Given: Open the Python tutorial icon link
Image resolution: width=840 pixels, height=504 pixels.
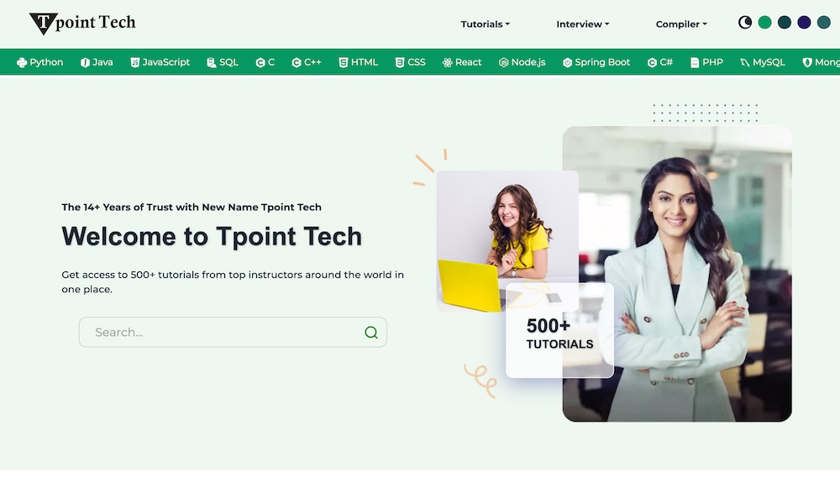Looking at the screenshot, I should tap(22, 62).
